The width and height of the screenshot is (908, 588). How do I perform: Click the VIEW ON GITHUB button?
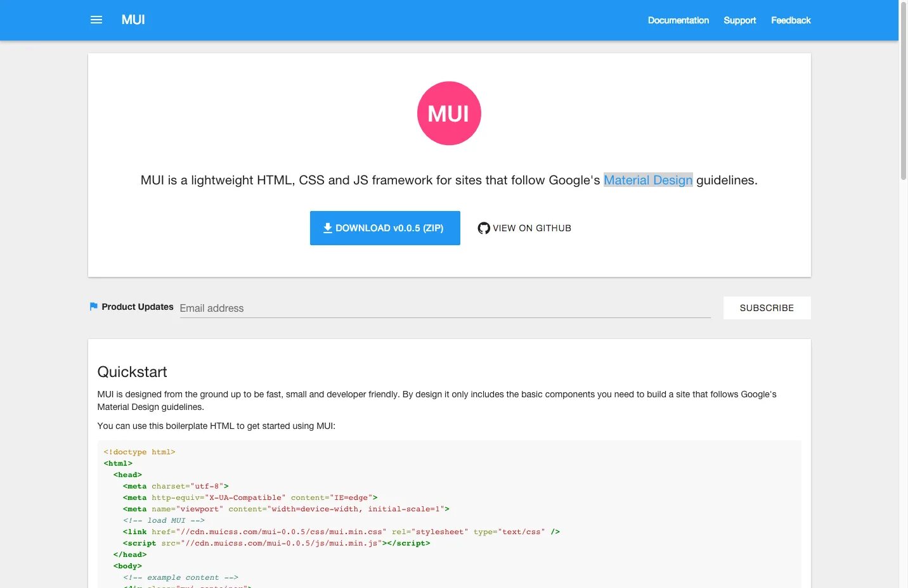524,228
